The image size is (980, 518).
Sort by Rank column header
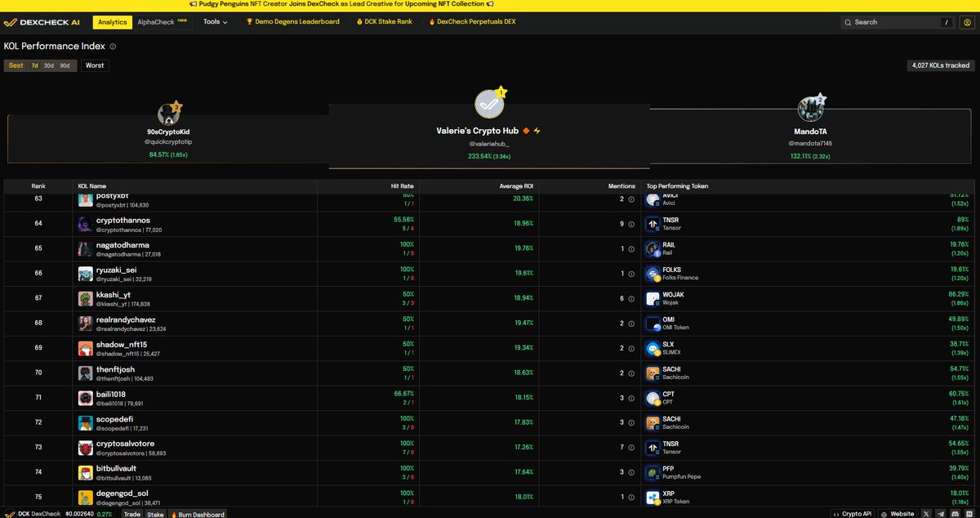[38, 186]
